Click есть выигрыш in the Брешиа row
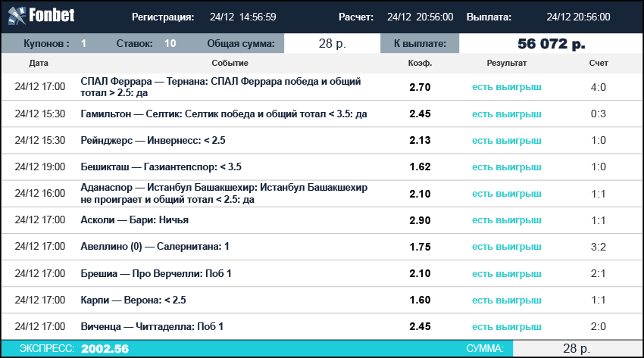Image resolution: width=644 pixels, height=358 pixels. tap(506, 273)
